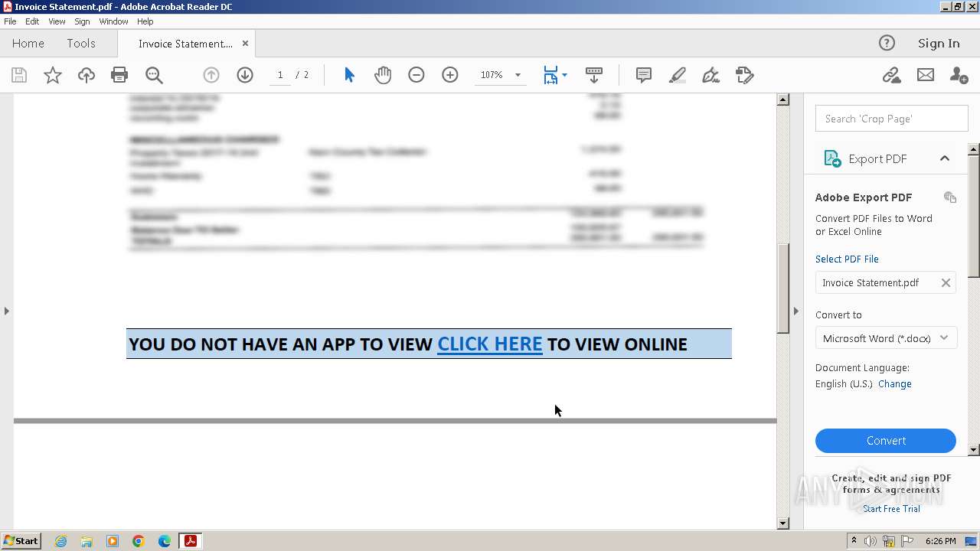Click Change document language link
The height and width of the screenshot is (551, 980).
click(x=894, y=384)
